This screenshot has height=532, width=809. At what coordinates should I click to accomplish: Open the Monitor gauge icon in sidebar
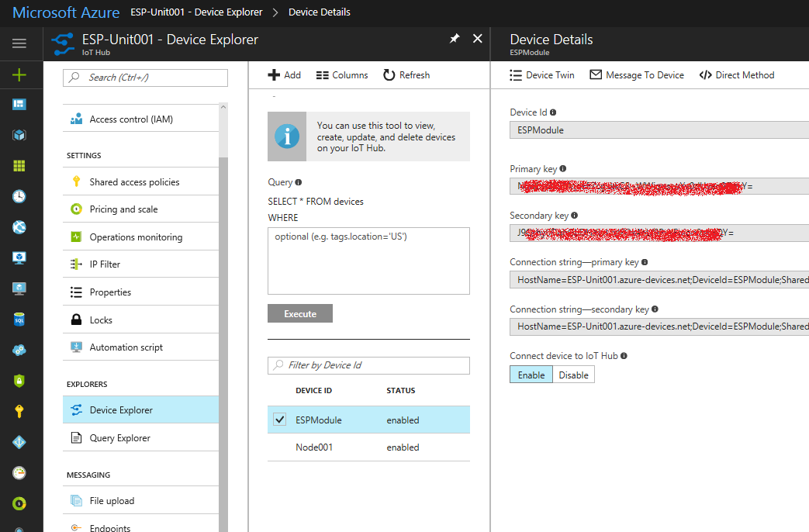pyautogui.click(x=19, y=472)
